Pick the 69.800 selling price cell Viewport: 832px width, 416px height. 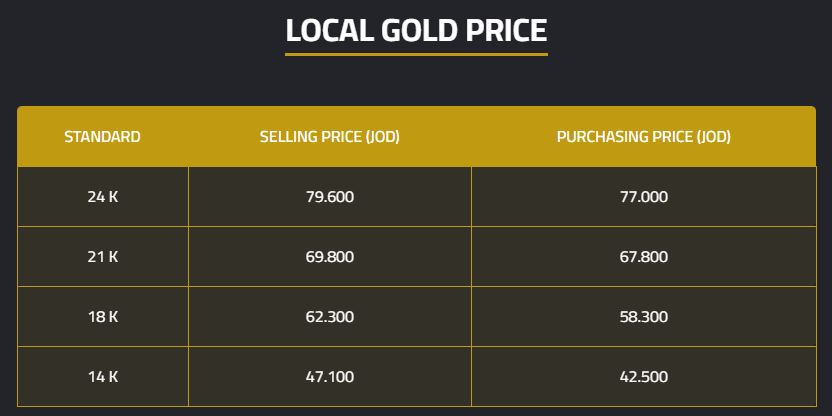[329, 257]
